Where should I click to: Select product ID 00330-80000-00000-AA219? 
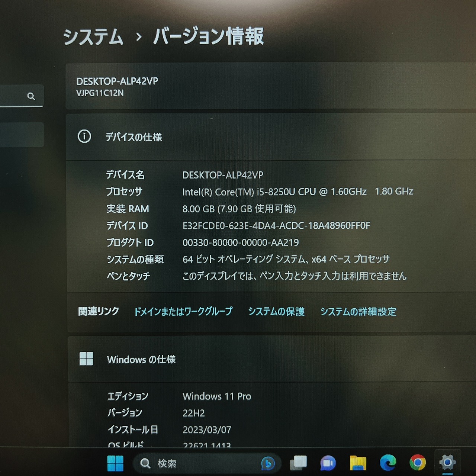pyautogui.click(x=241, y=242)
